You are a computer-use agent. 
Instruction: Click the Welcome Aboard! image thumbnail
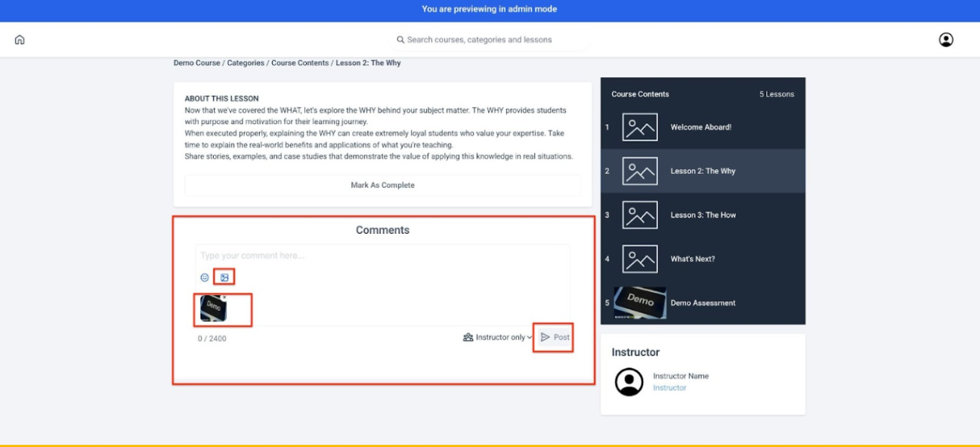click(640, 127)
